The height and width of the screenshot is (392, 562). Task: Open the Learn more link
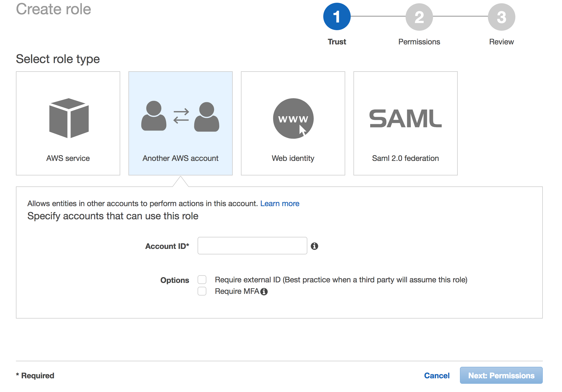(280, 203)
